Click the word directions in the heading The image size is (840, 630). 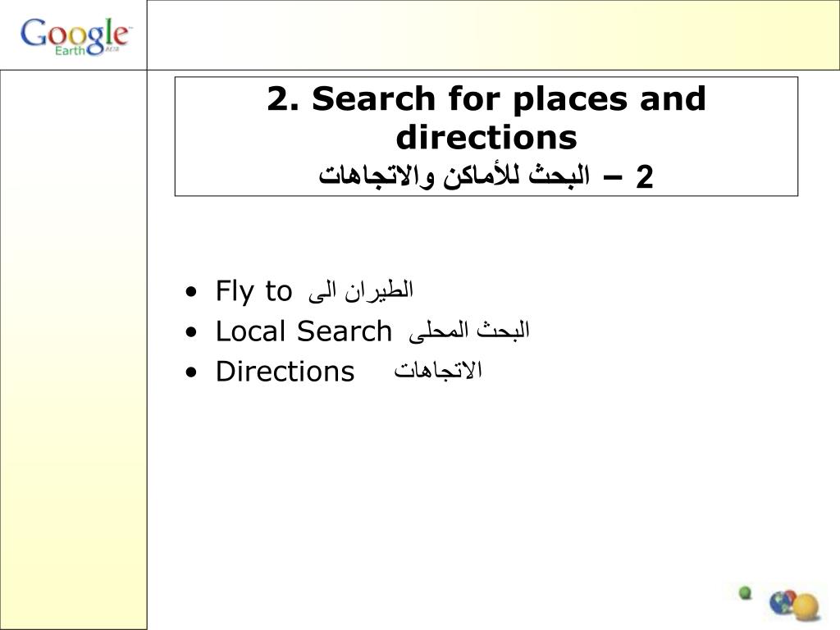pos(486,138)
